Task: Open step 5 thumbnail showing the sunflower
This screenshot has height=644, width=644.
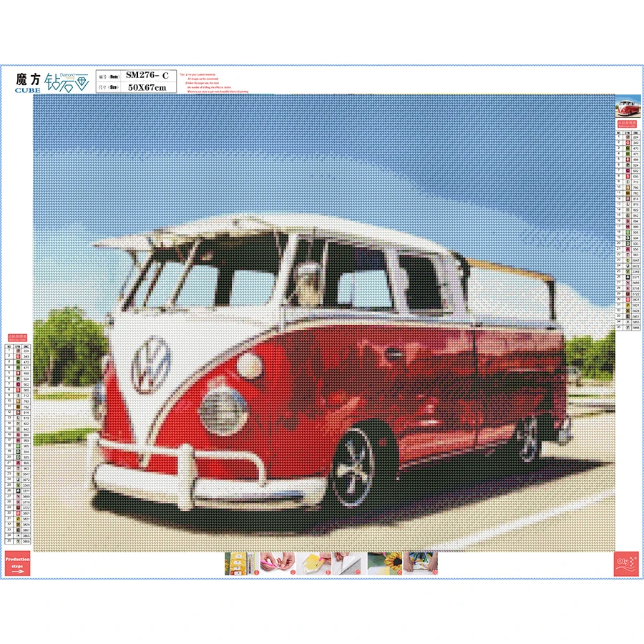Action: tap(385, 563)
